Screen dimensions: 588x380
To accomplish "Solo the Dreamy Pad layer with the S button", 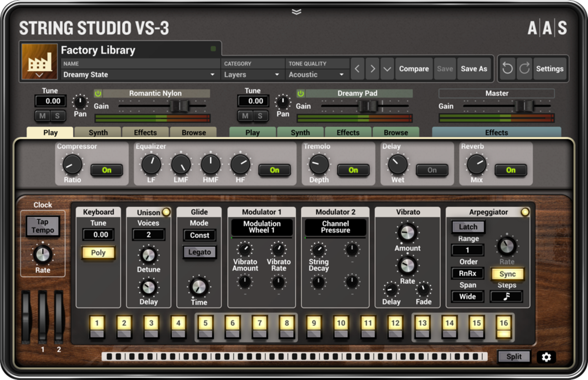I will tap(260, 116).
